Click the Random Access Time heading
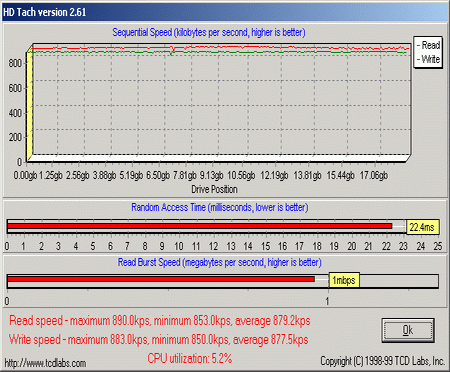Image resolution: width=450 pixels, height=372 pixels. (x=220, y=207)
